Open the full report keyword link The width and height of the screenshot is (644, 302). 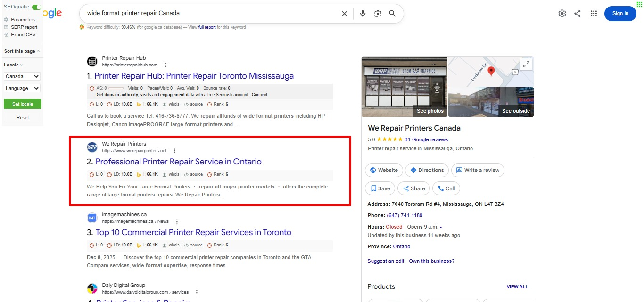pos(207,27)
